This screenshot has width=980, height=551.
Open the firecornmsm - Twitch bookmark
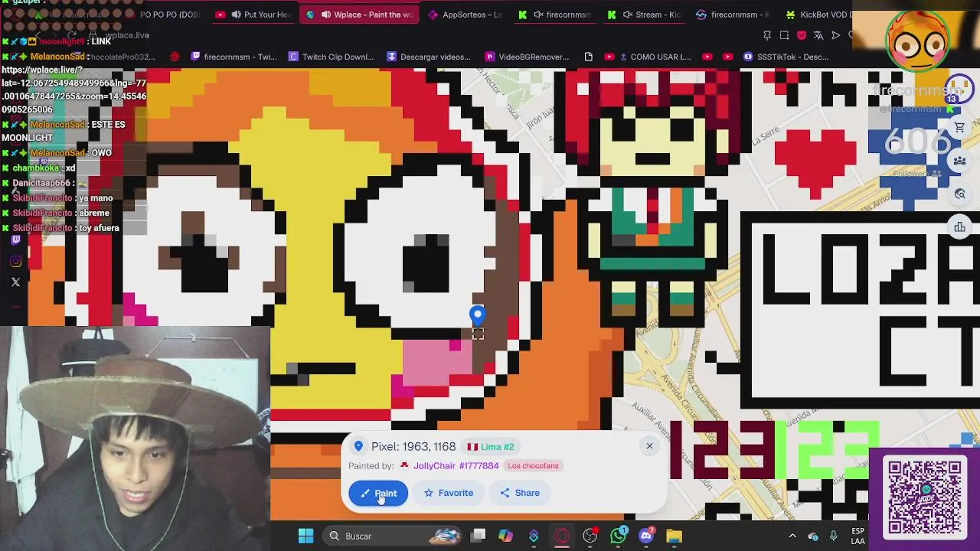pos(234,57)
